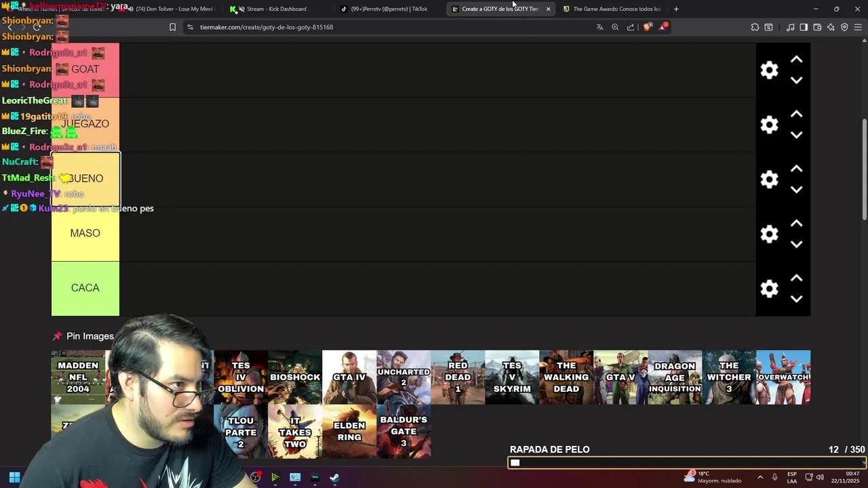This screenshot has width=868, height=488.
Task: Select the GOAT tier label
Action: pos(85,70)
